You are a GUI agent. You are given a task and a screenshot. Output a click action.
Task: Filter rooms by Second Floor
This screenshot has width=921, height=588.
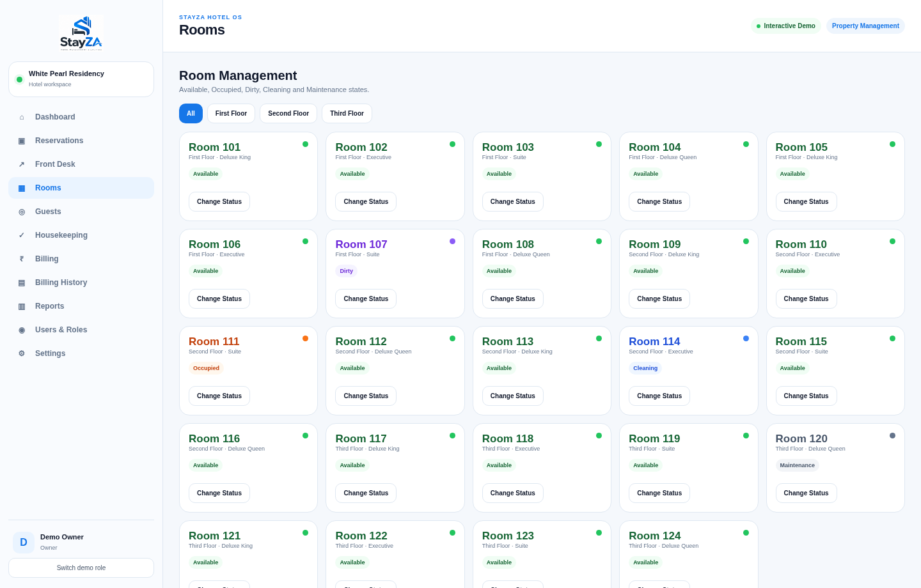point(288,113)
